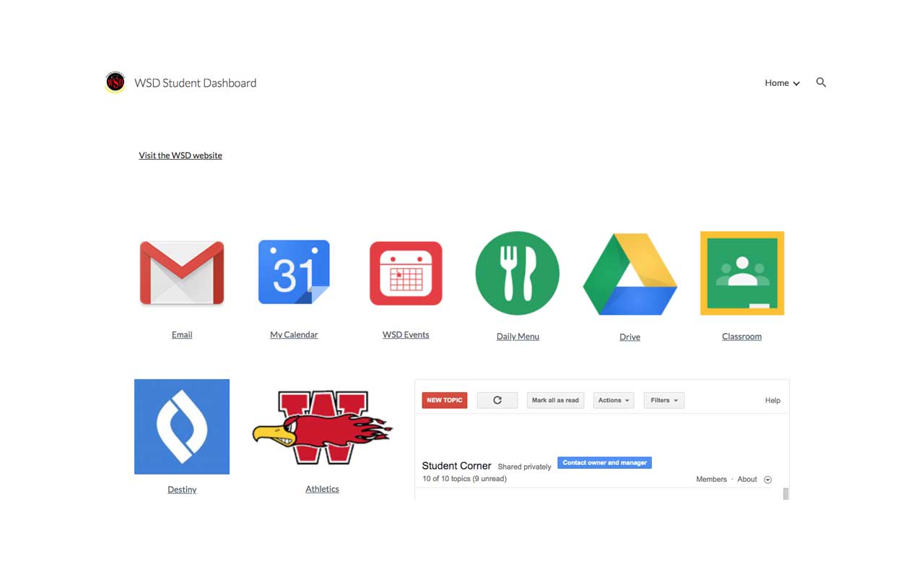Open the Actions dropdown

614,400
